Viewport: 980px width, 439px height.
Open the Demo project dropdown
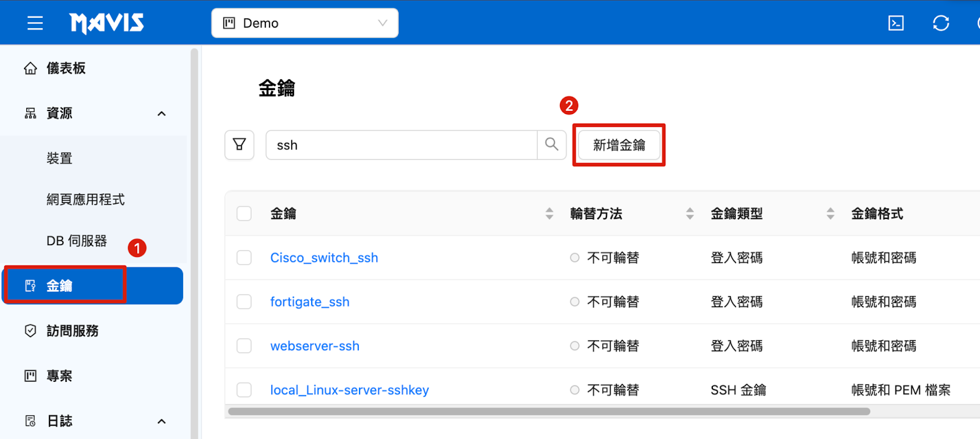click(304, 23)
